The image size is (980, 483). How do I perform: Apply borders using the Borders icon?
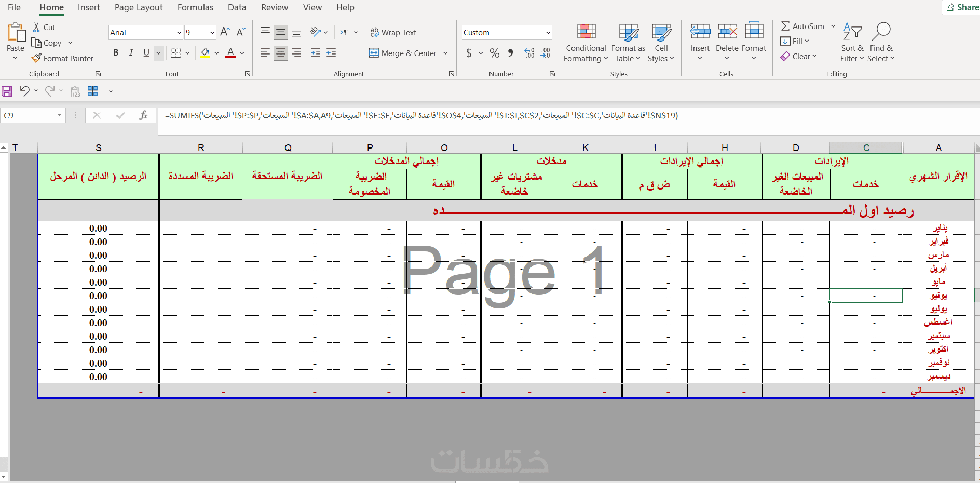[176, 52]
